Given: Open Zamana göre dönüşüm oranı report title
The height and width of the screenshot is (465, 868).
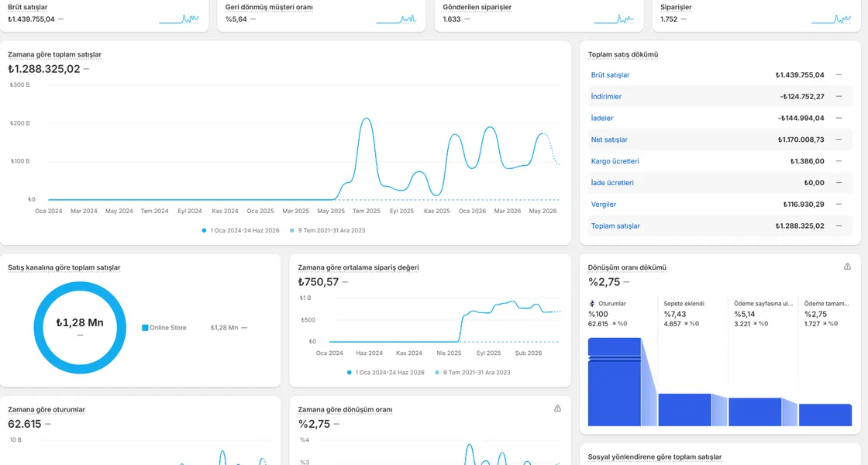Looking at the screenshot, I should (345, 410).
